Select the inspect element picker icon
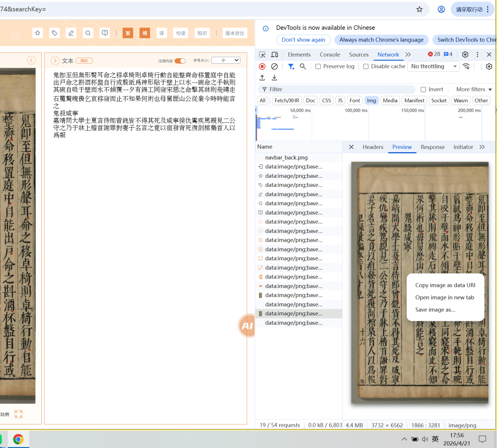 (262, 54)
